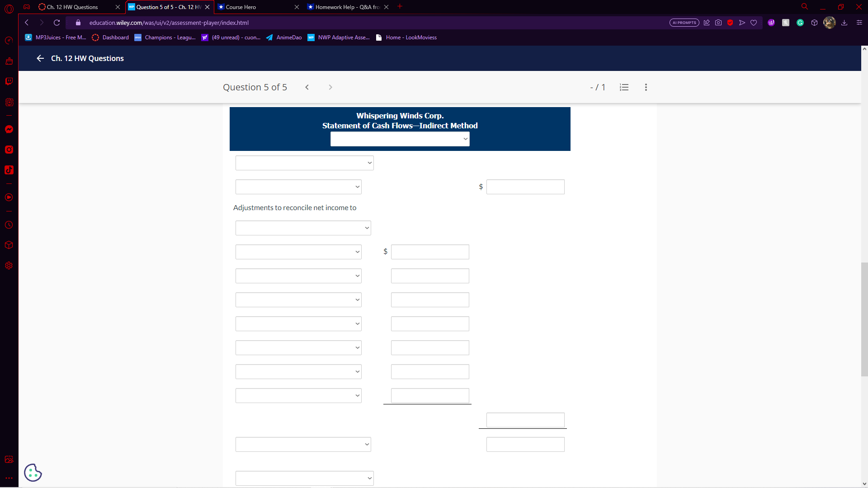Click the net income amount input field
This screenshot has width=868, height=488.
[x=525, y=187]
